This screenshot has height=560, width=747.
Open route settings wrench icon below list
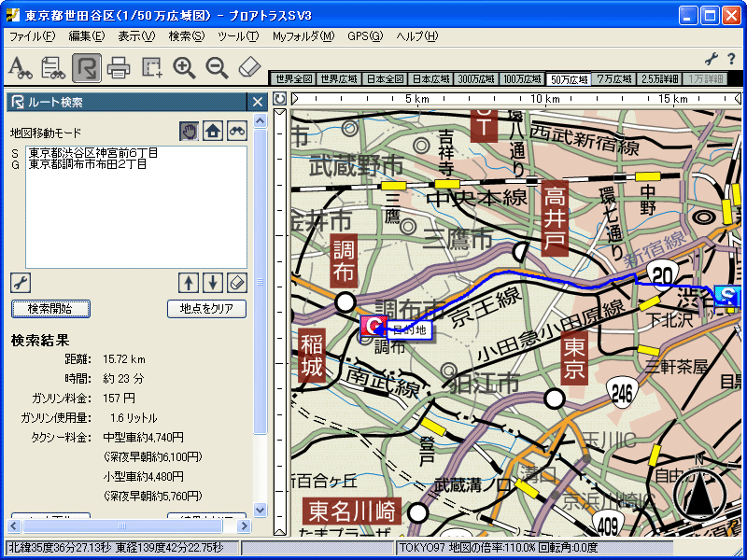pos(21,283)
